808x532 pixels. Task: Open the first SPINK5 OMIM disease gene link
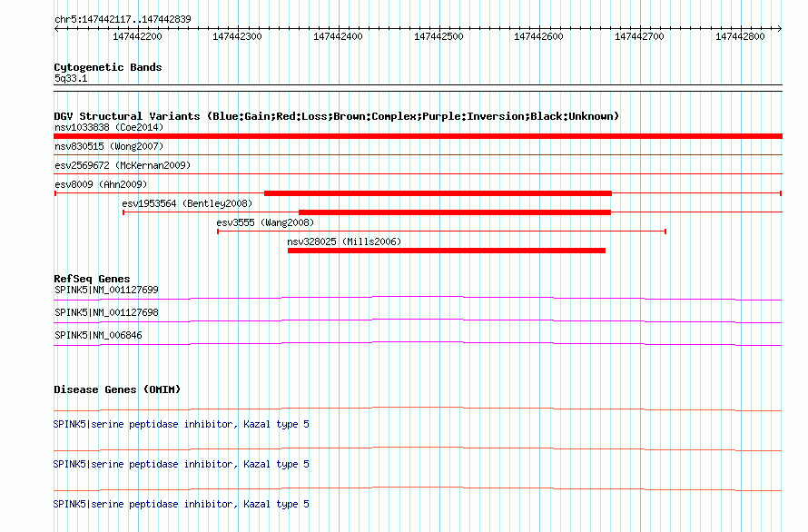[182, 424]
